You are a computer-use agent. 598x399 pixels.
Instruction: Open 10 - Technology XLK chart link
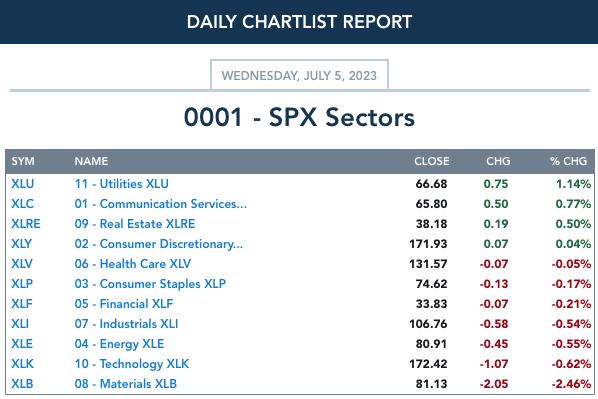132,364
